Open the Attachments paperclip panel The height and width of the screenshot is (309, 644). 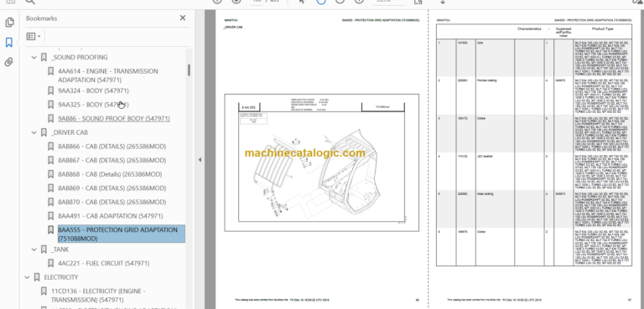[x=9, y=62]
